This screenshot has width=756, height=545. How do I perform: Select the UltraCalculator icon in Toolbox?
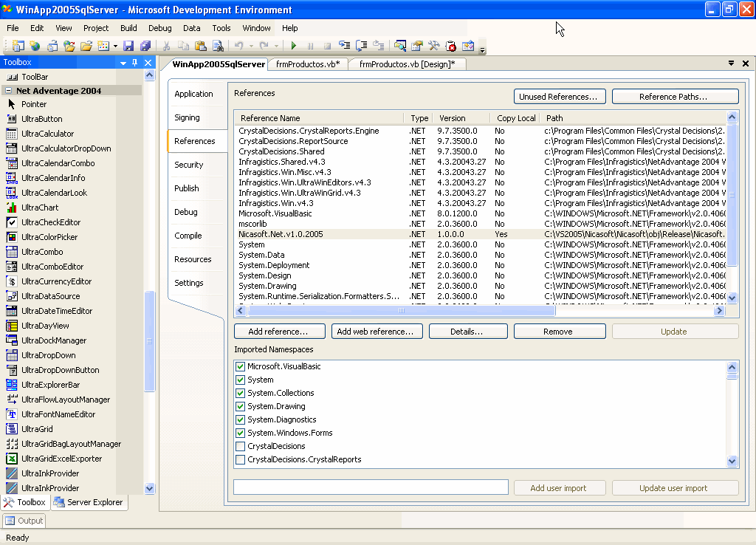point(12,134)
